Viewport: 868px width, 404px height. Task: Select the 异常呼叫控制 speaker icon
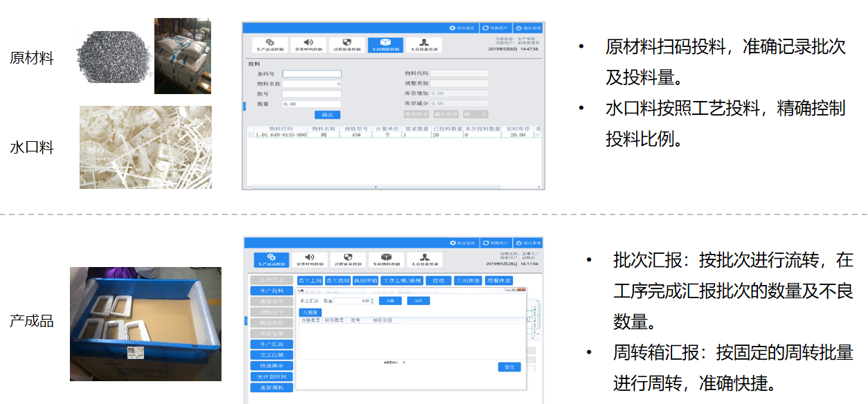pos(308,43)
